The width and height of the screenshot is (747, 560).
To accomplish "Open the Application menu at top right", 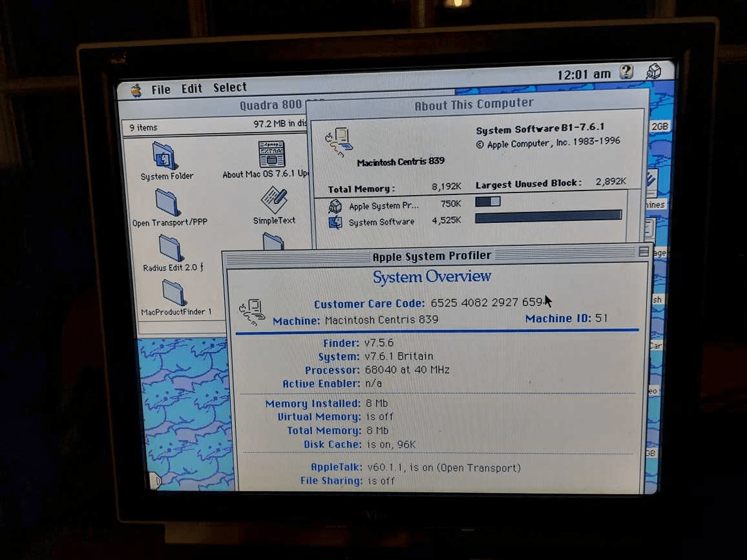I will [653, 71].
